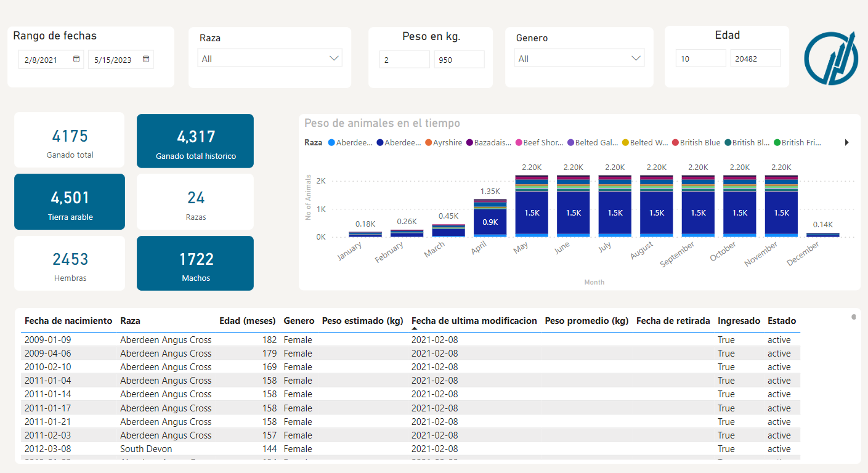Click the Ganado total historico card
Screen dimensions: 868x473
tap(195, 140)
